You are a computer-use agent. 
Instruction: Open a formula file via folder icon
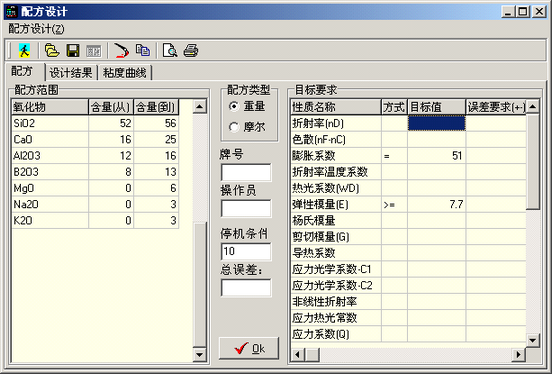(x=52, y=51)
